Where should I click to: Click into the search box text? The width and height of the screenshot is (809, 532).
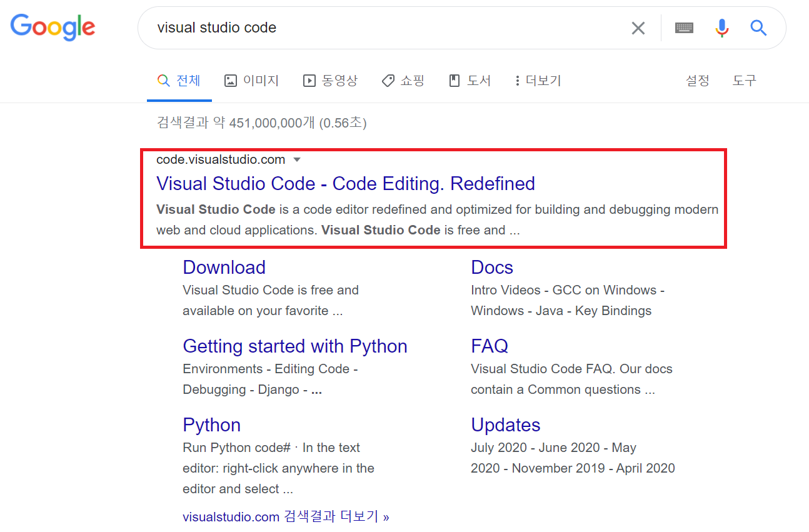(x=216, y=28)
